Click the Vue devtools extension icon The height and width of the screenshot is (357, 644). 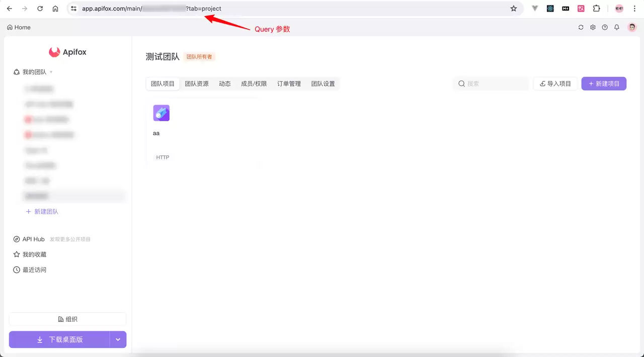click(535, 9)
